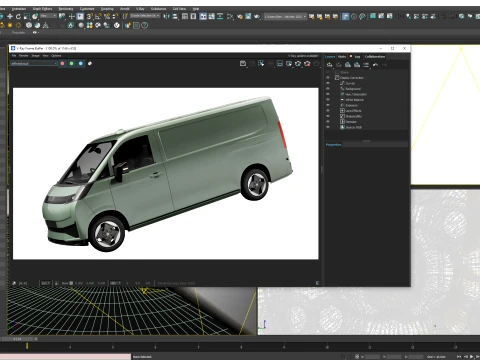Viewport: 480px width, 360px height.
Task: Toggle the green channel button in Frame Buffer
Action: pos(71,63)
